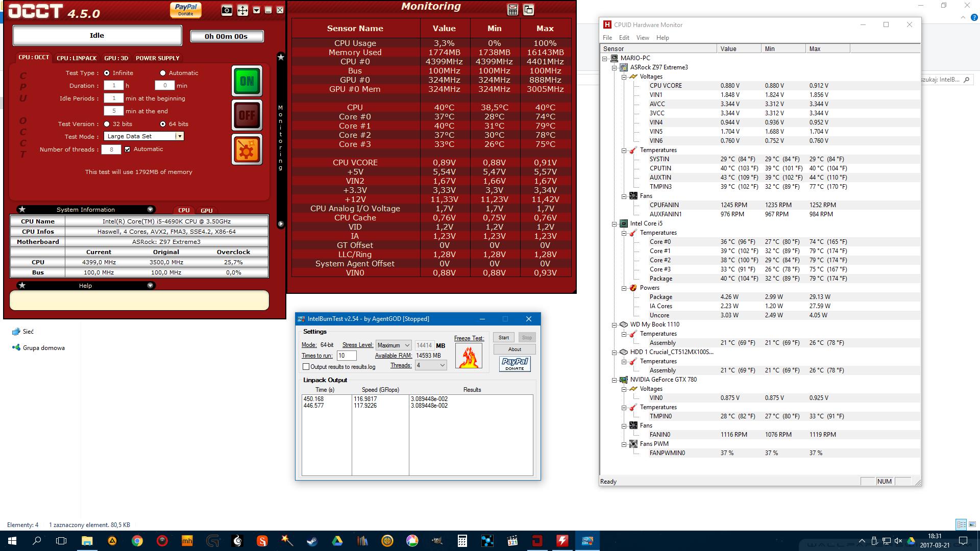980x551 pixels.
Task: Click the Monitoring detach windows icon
Action: click(x=528, y=10)
